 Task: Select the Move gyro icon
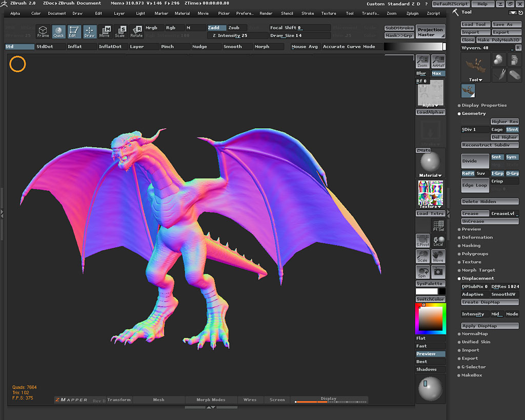click(x=105, y=31)
